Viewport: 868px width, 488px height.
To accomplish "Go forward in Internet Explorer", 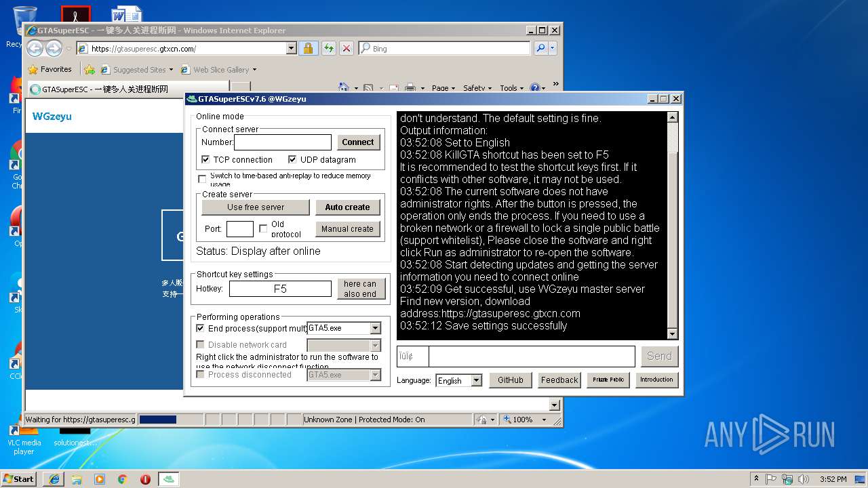I will (54, 48).
